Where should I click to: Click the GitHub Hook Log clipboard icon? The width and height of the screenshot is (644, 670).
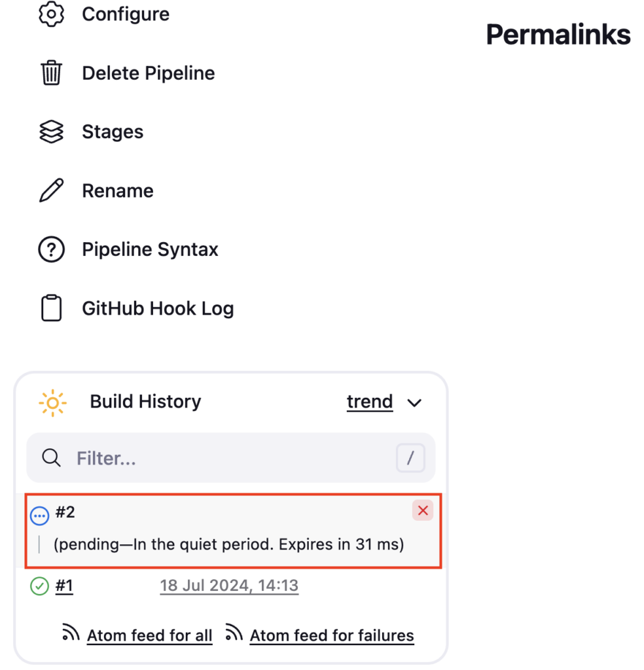coord(51,308)
